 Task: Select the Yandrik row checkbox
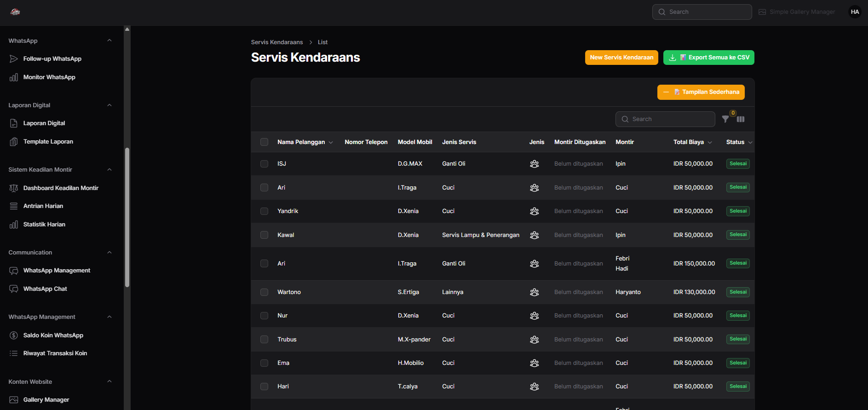point(264,211)
